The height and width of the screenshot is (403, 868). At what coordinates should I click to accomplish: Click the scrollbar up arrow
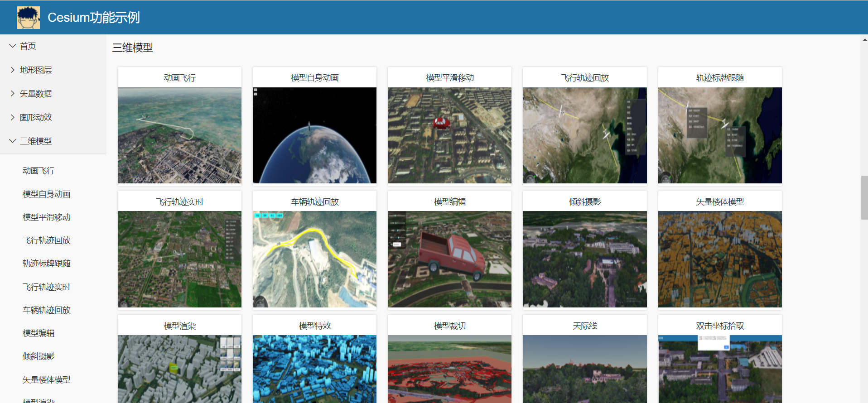coord(864,40)
